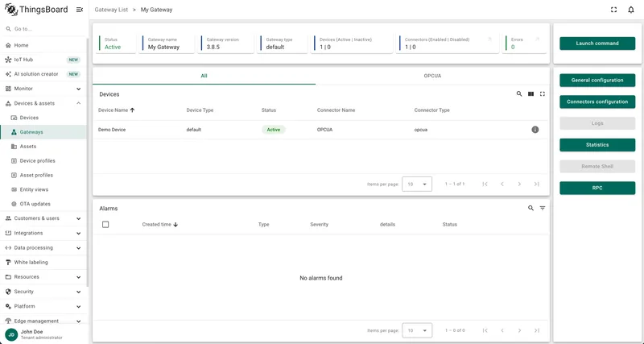Screen dimensions: 644x344
Task: Open the Alarms filter icon
Action: [x=542, y=209]
